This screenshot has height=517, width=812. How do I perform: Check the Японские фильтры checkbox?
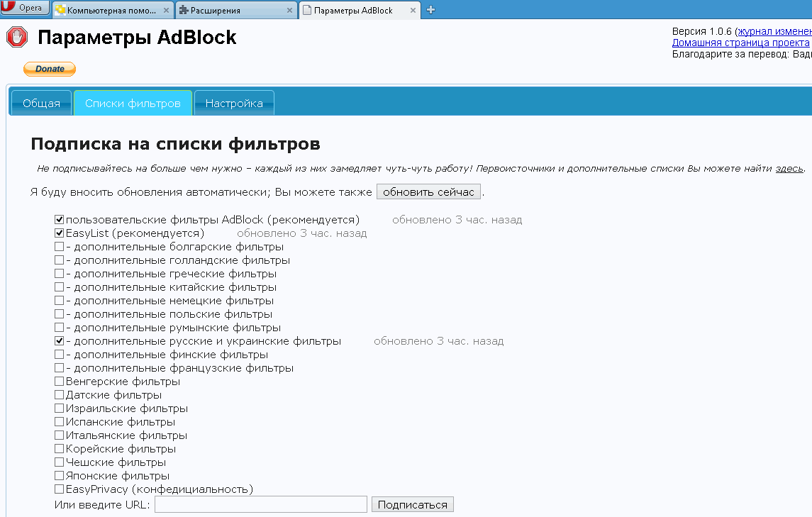click(x=60, y=476)
